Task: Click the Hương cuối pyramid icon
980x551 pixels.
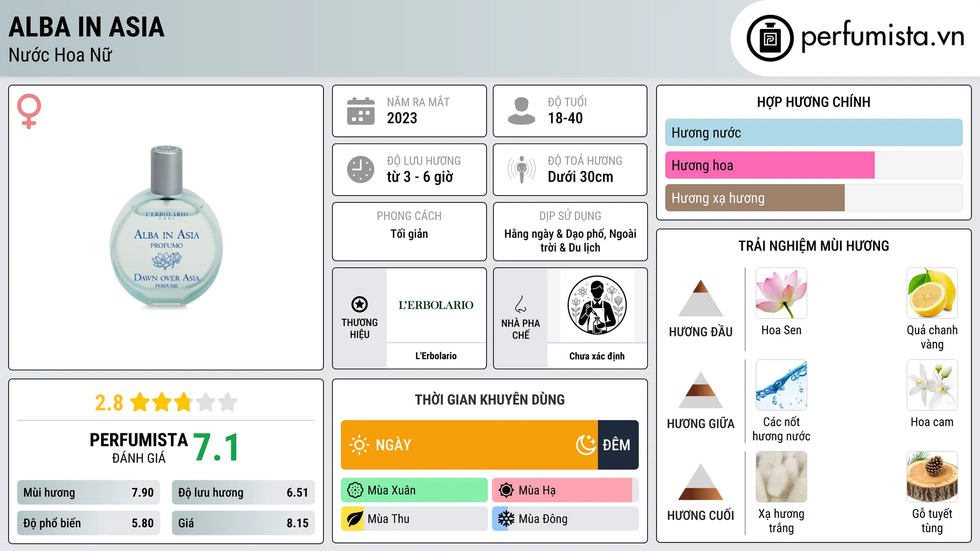Action: coord(701,482)
